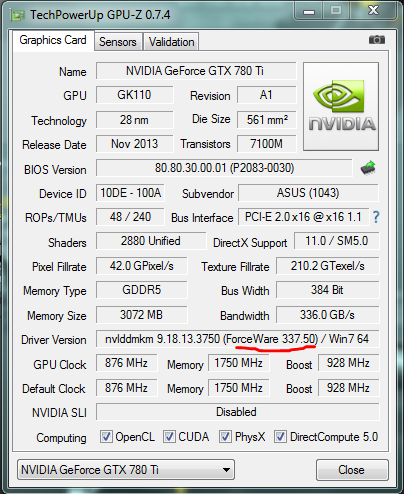Click the Revision field A1
The height and width of the screenshot is (494, 404).
click(267, 95)
